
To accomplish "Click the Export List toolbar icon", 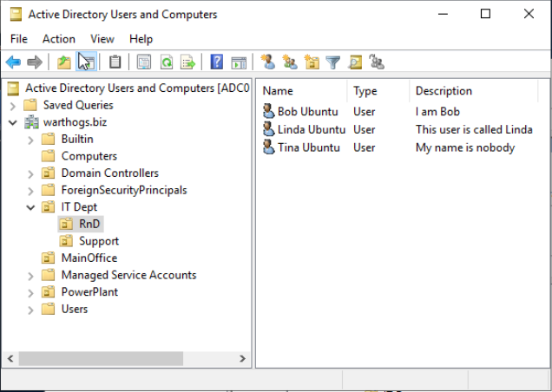I will pyautogui.click(x=188, y=62).
